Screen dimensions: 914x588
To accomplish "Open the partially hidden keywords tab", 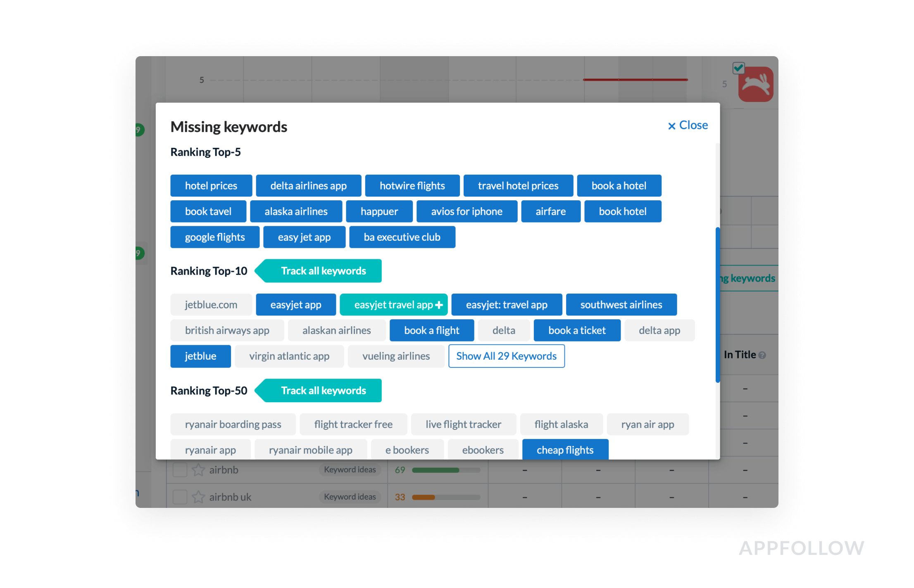I will pyautogui.click(x=749, y=278).
